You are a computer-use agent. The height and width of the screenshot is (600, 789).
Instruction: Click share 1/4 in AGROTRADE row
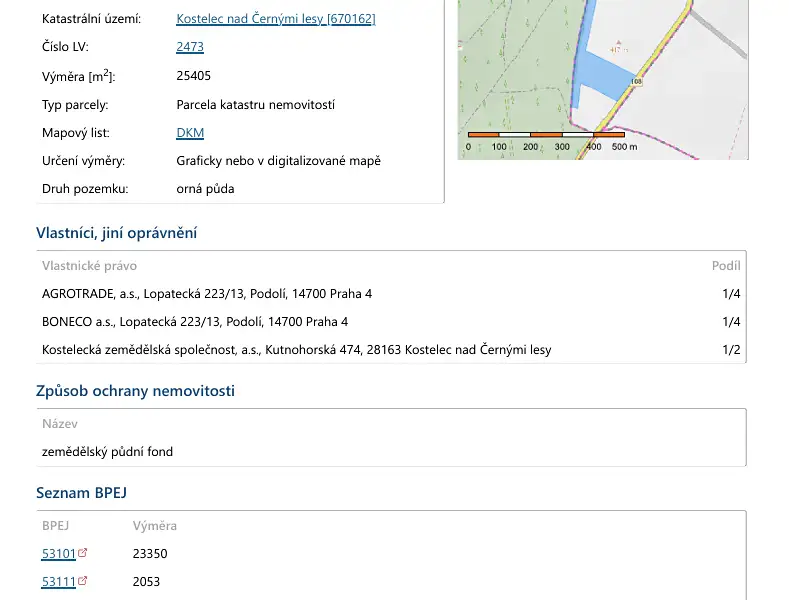tap(731, 294)
